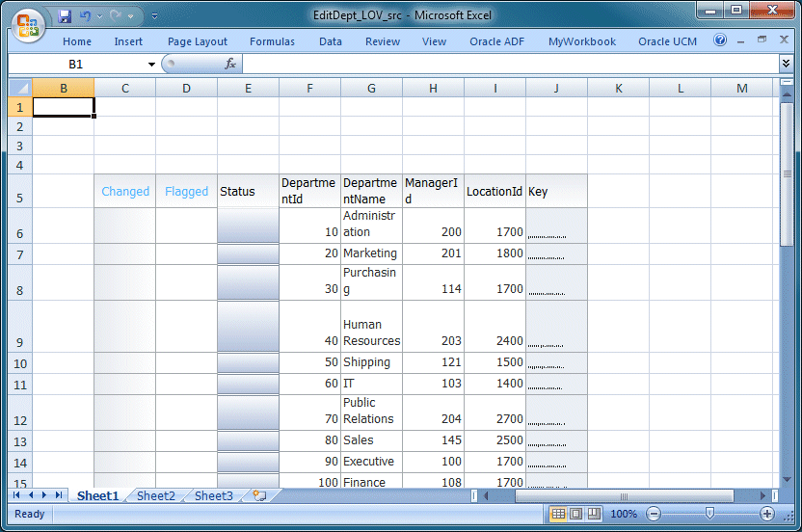The height and width of the screenshot is (532, 802).
Task: Save the workbook using the floppy icon
Action: coord(65,16)
